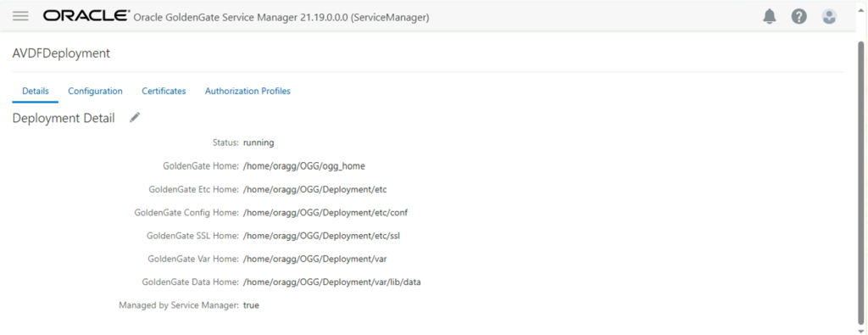Image resolution: width=868 pixels, height=335 pixels.
Task: Click the GoldenGate SSL Home path value
Action: (x=321, y=236)
